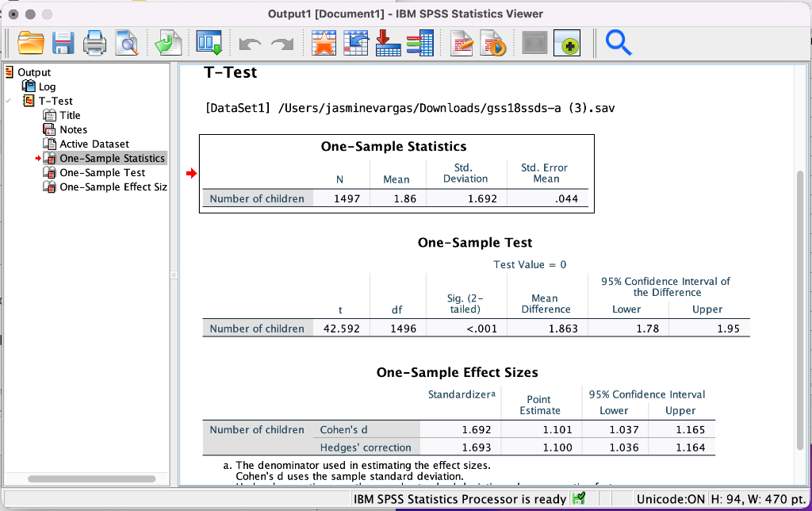Click the Lower confidence value 1.78
This screenshot has height=511, width=812.
pos(647,328)
